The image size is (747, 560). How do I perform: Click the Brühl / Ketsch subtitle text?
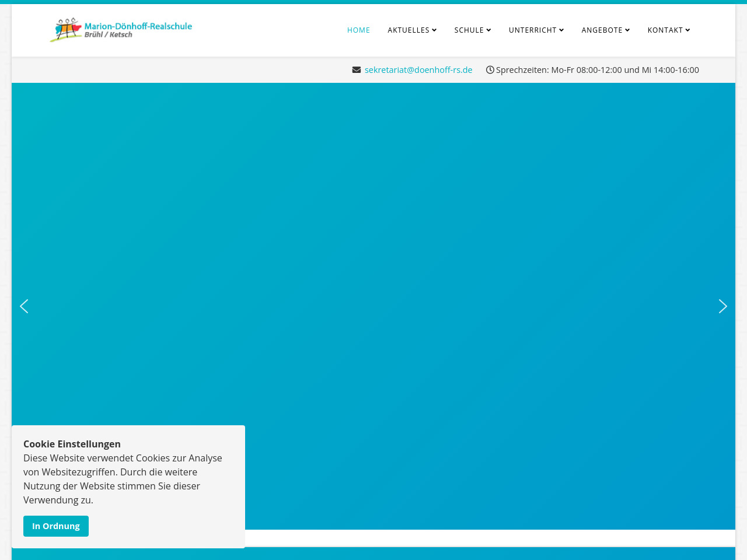point(109,35)
